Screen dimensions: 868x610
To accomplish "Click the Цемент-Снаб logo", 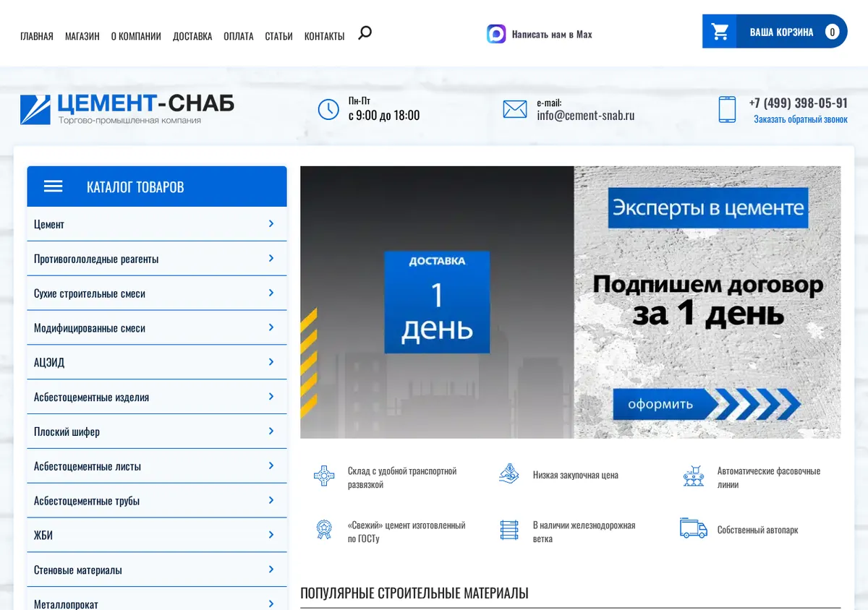I will 127,109.
